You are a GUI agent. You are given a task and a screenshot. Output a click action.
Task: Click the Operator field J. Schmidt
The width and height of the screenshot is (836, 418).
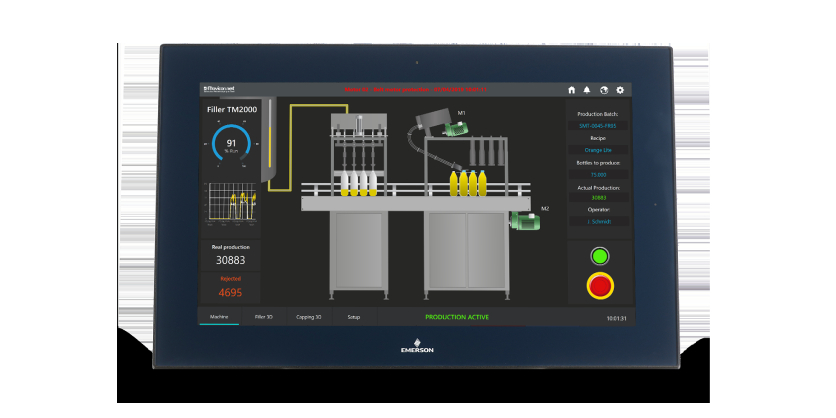point(598,221)
